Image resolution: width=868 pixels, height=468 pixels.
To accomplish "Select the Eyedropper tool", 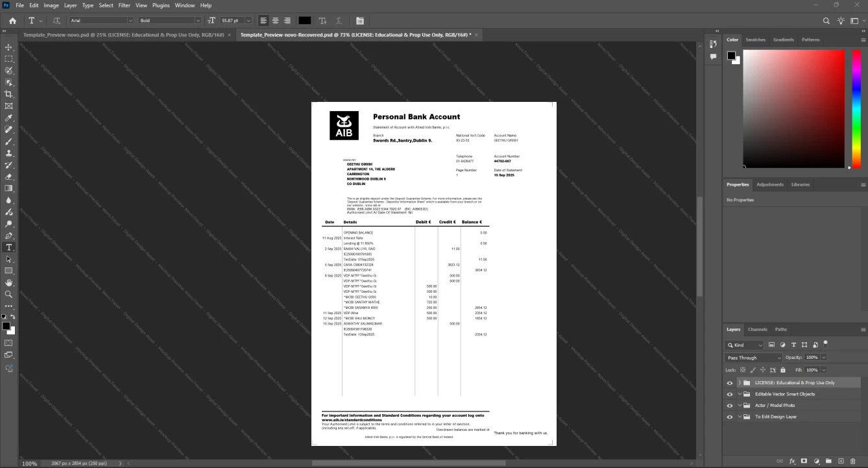I will [9, 118].
